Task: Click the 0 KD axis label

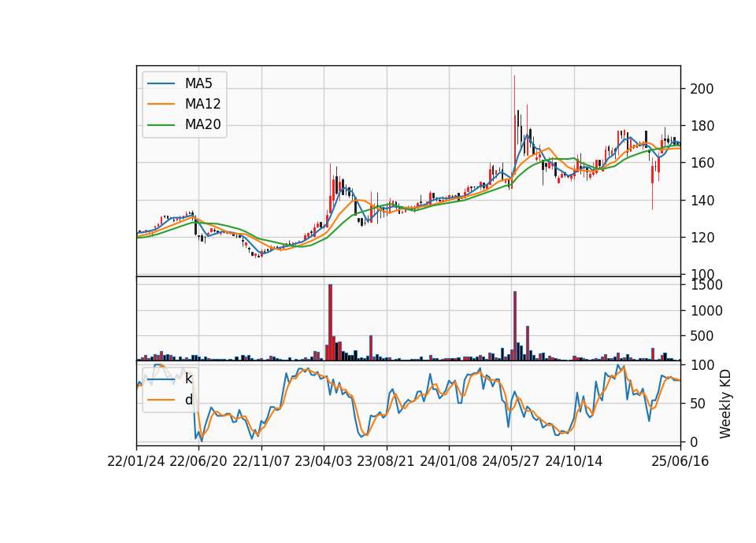Action: pyautogui.click(x=695, y=441)
